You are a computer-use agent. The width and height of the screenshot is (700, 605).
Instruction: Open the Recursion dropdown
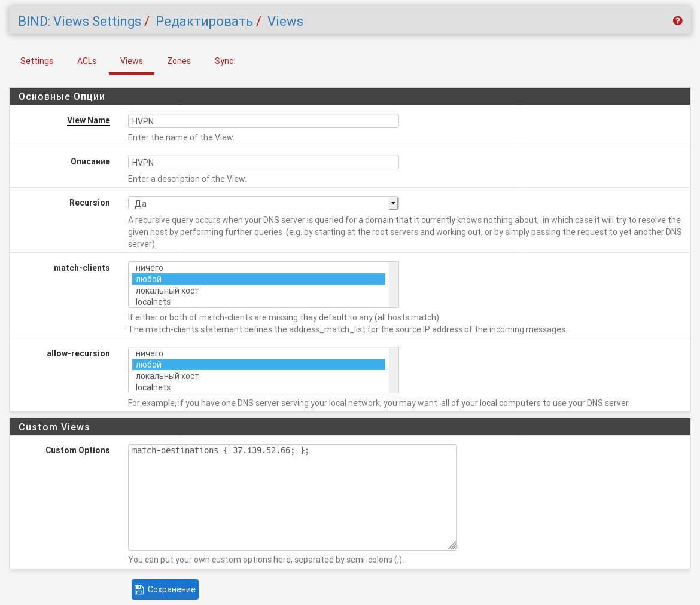263,203
